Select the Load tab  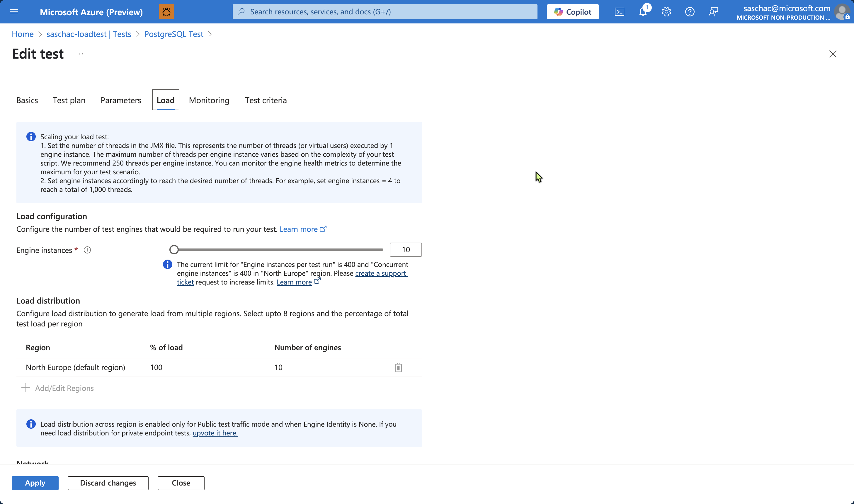(x=165, y=100)
